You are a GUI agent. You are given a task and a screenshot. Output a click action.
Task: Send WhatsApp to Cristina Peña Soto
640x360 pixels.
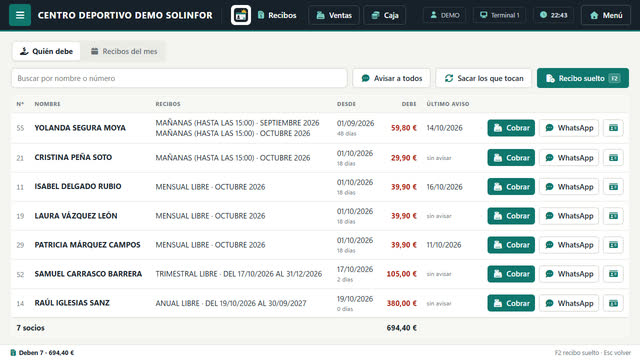point(569,158)
